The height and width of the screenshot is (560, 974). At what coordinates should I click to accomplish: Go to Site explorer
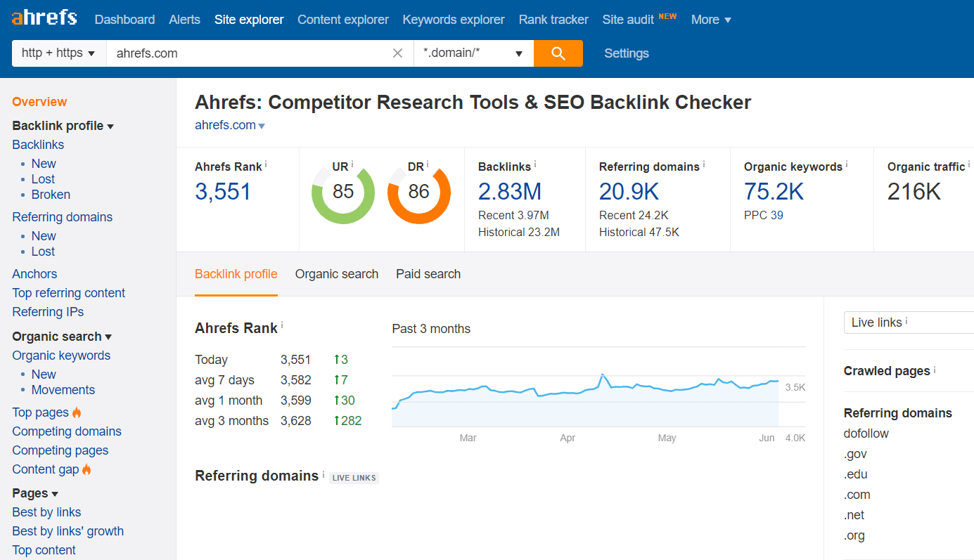click(249, 20)
